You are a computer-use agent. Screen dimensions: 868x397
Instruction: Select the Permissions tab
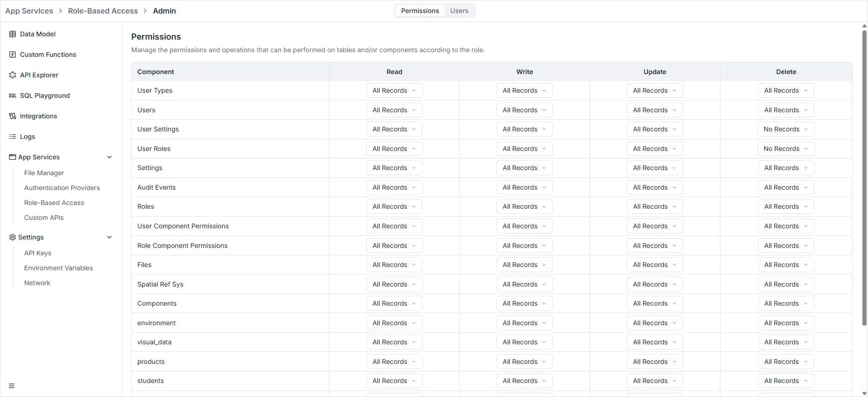(420, 11)
